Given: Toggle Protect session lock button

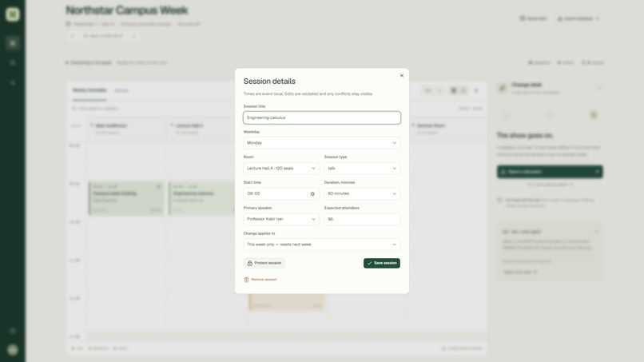Looking at the screenshot, I should click(x=264, y=263).
